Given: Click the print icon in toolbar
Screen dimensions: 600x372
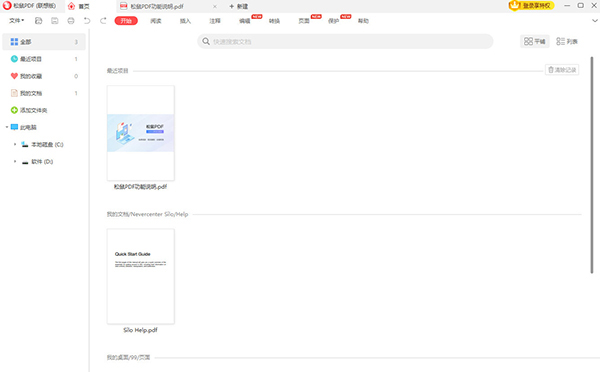Looking at the screenshot, I should pos(71,21).
